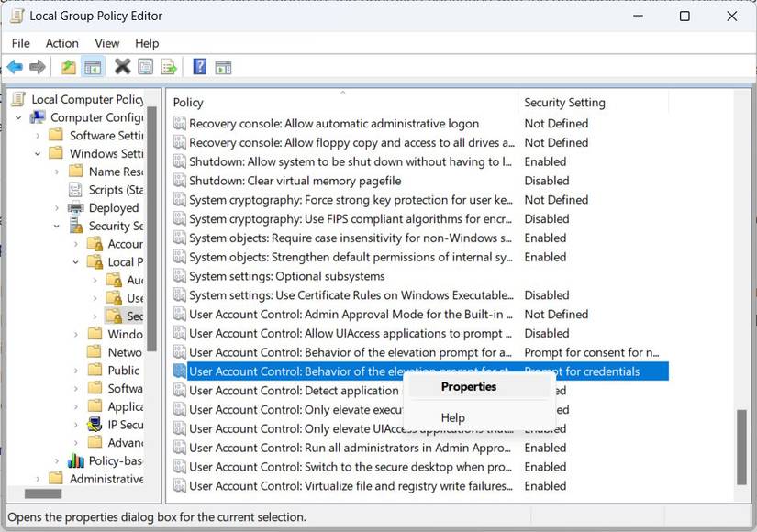Click the Show/Hide Console Tree toolbar icon
The image size is (757, 532).
[94, 66]
